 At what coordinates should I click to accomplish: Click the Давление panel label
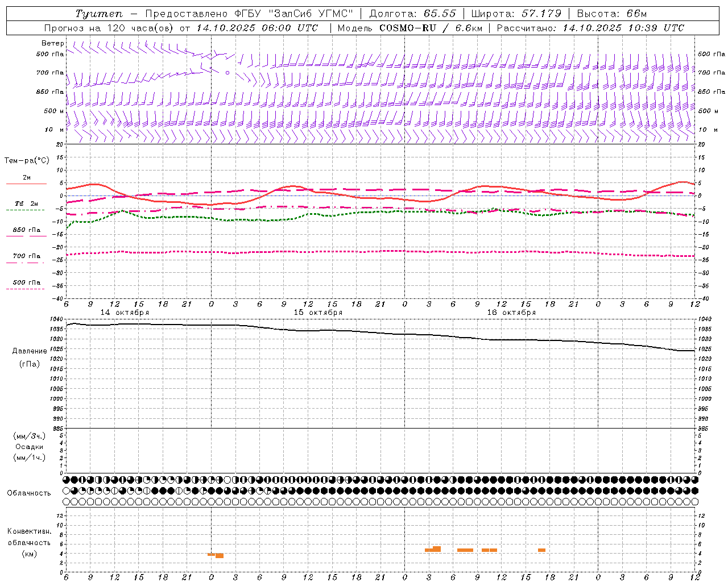30,351
